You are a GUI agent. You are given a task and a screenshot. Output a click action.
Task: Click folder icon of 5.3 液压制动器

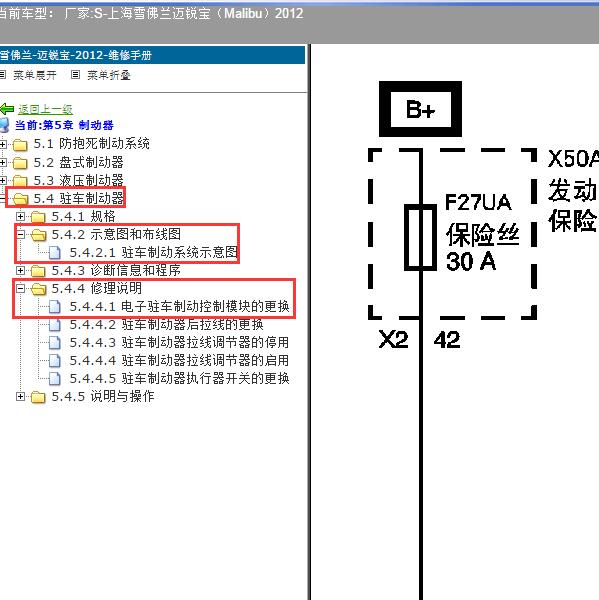click(x=20, y=181)
